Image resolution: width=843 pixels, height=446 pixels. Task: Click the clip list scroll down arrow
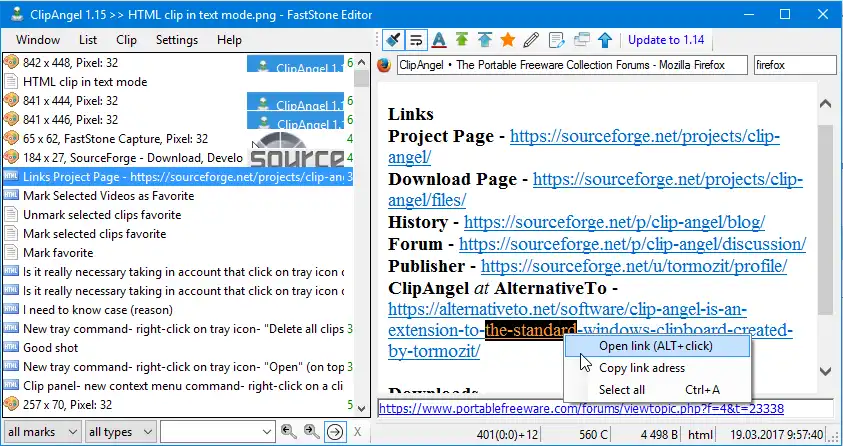pyautogui.click(x=362, y=408)
